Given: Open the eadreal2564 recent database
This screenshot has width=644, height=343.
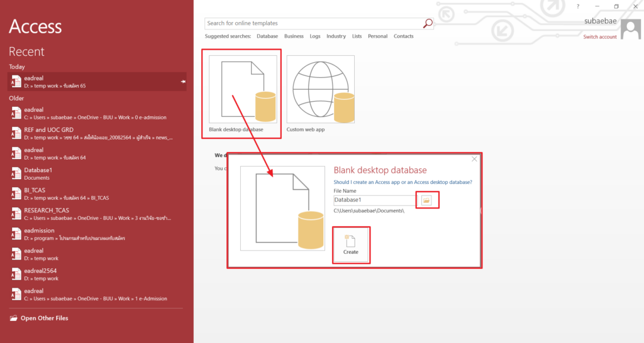Looking at the screenshot, I should point(40,271).
